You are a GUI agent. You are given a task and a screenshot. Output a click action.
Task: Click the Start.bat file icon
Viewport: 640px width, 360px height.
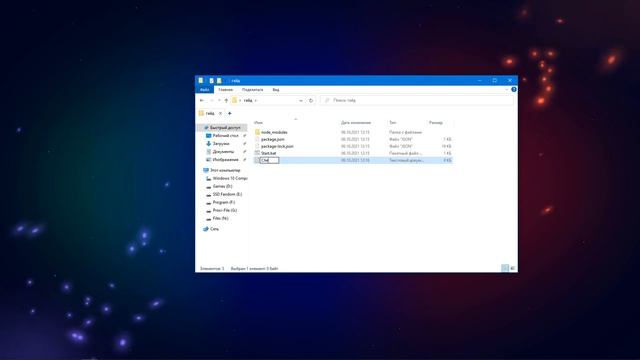(257, 153)
